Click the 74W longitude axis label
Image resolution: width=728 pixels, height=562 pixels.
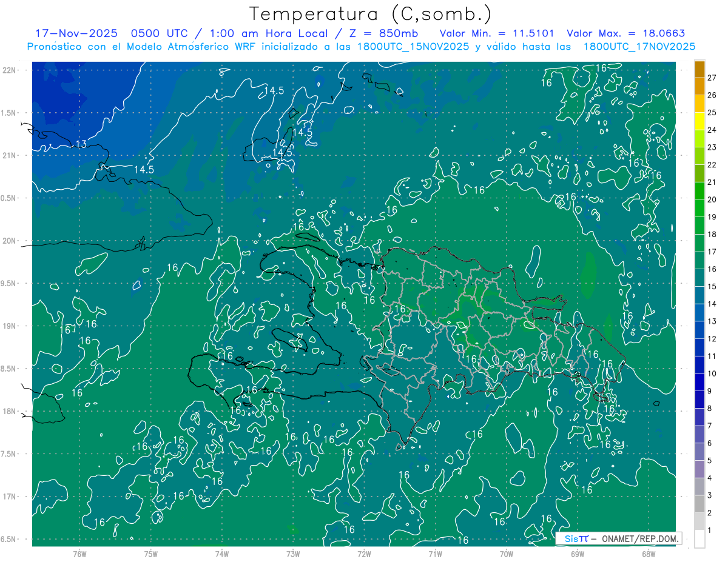pos(222,554)
